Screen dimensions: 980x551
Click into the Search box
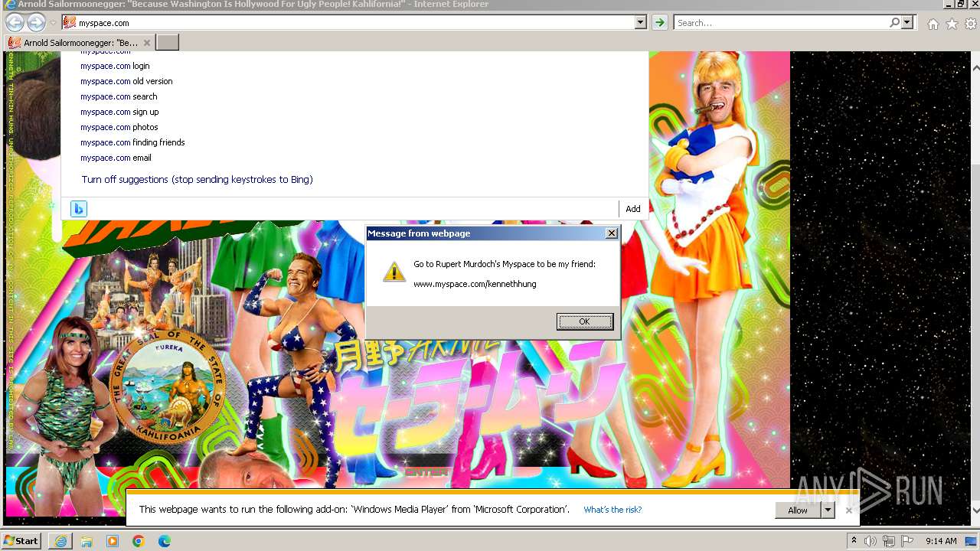coord(781,23)
